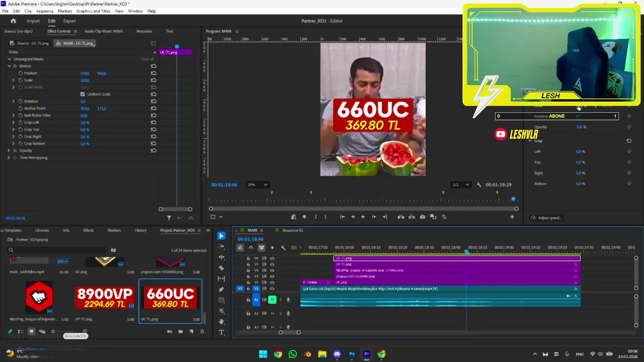This screenshot has height=362, width=644.
Task: Open Program monitor settings wrench
Action: [479, 185]
